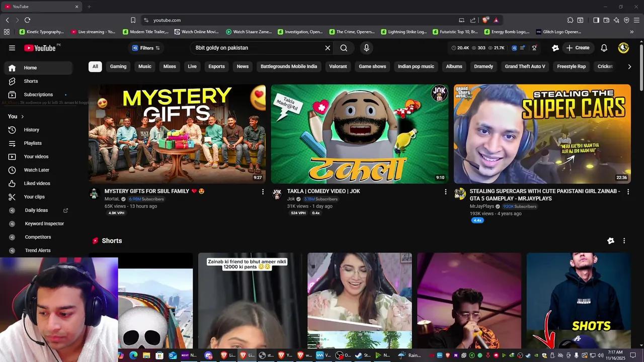Select the Music chip
The height and width of the screenshot is (362, 644).
click(145, 66)
